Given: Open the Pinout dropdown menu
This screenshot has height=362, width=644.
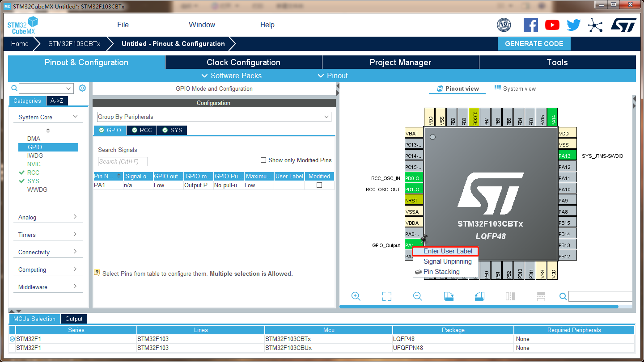Looking at the screenshot, I should coord(332,76).
